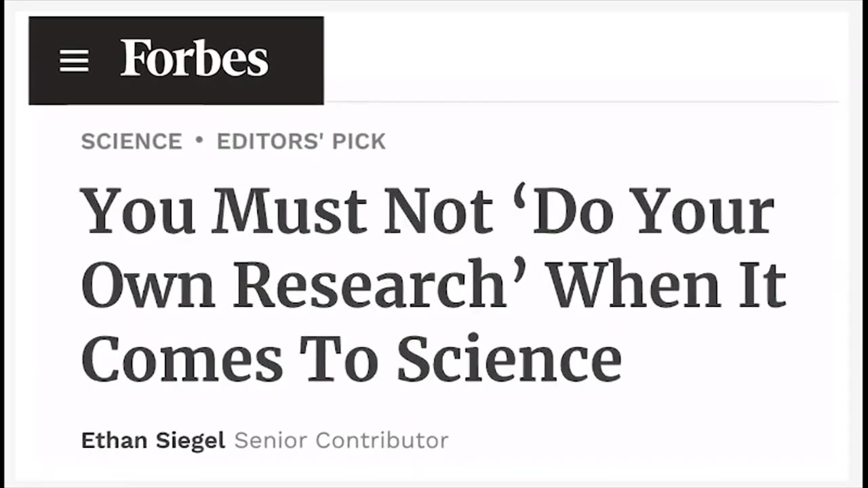Click the article headline text

(x=434, y=283)
